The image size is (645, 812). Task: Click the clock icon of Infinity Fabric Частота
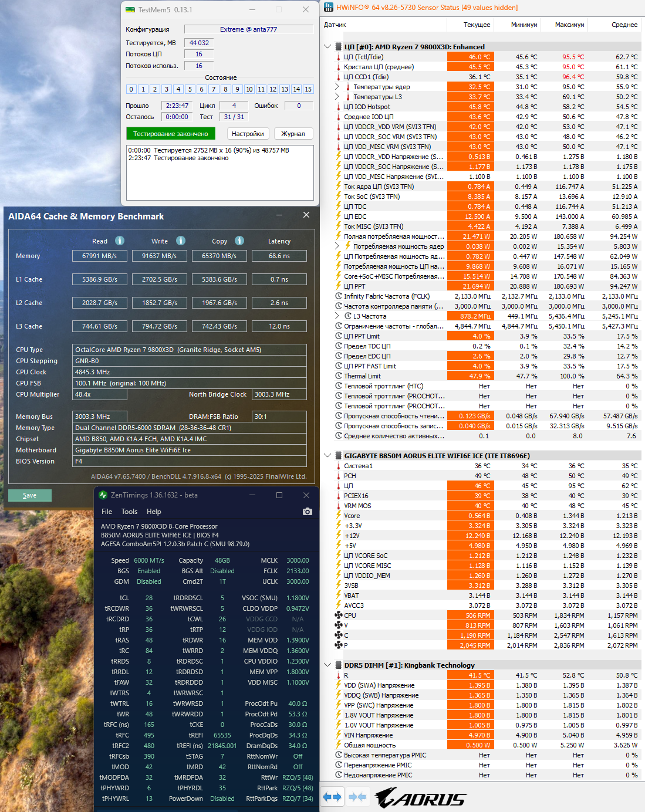(x=339, y=296)
